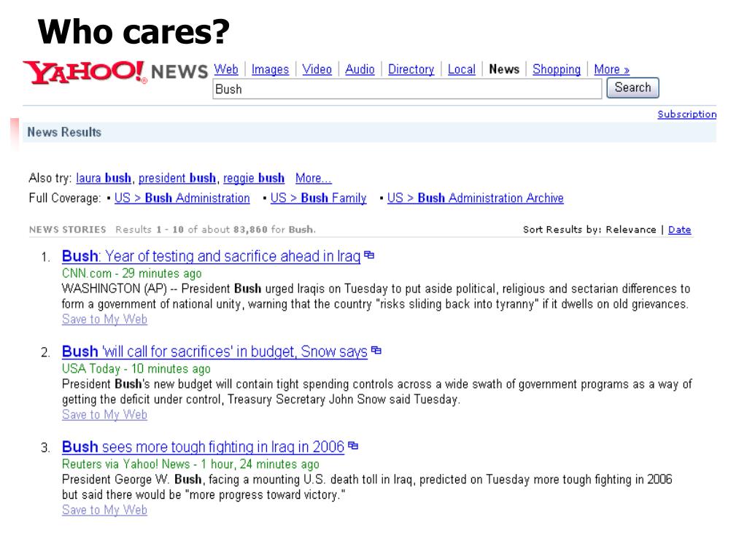Viewport: 747px width, 560px height.
Task: Open headline Year of testing and sacrifice
Action: 211,256
